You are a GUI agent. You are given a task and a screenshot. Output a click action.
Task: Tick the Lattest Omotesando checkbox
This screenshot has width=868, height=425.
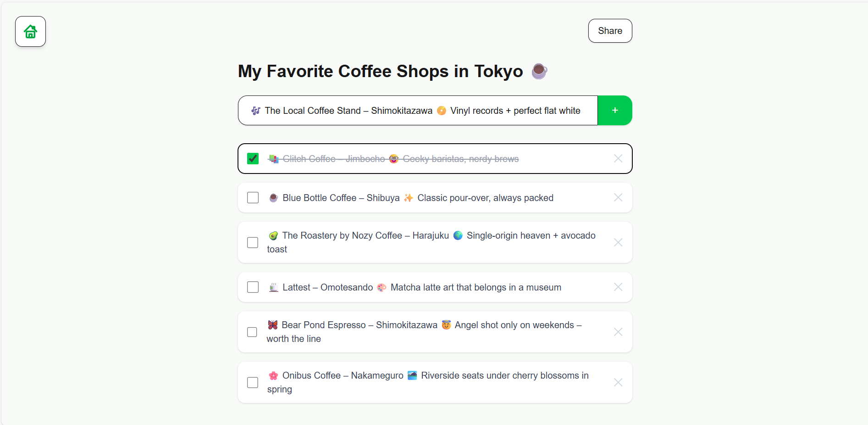point(253,287)
